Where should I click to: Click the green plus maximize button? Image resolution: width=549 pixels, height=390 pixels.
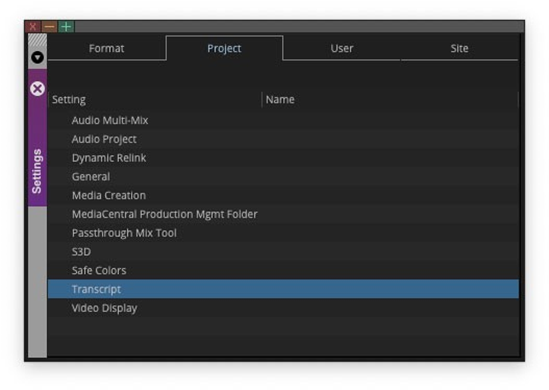click(66, 27)
